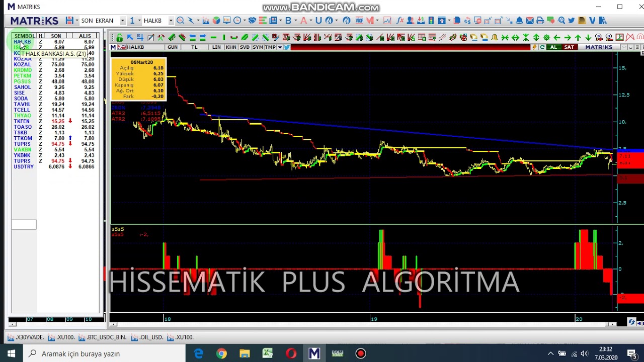
Task: Click the Twitter icon in chart header
Action: 287,47
